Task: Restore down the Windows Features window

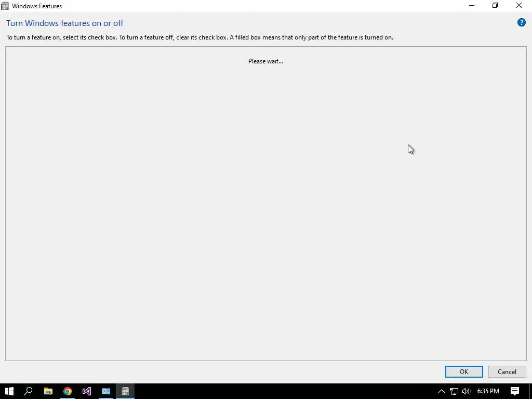Action: pyautogui.click(x=495, y=5)
